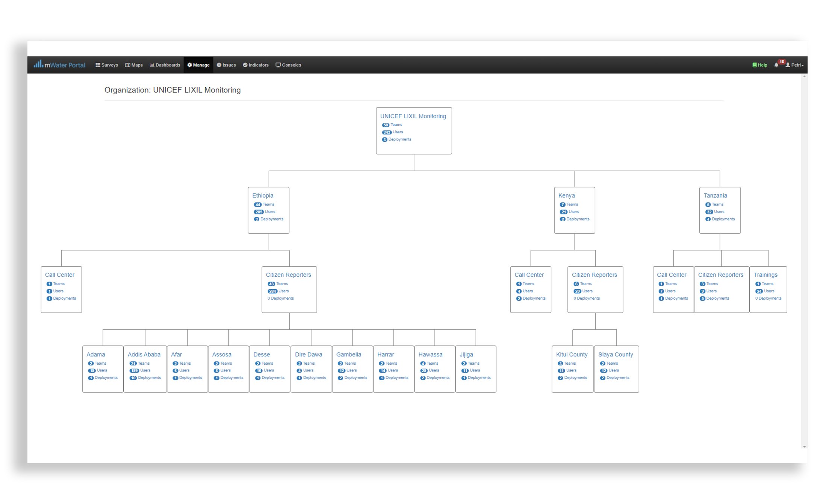835x504 pixels.
Task: View Deployments under Tanzania
Action: pos(720,219)
